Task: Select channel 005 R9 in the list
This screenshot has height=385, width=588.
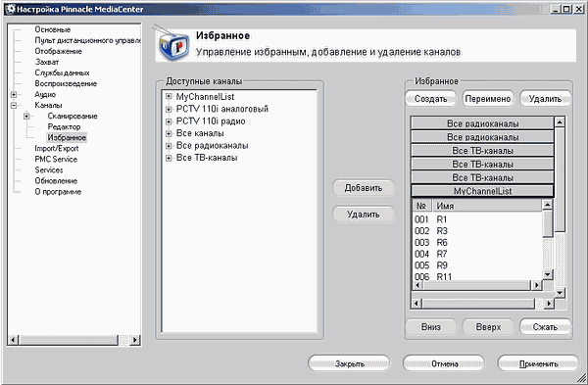Action: 477,265
